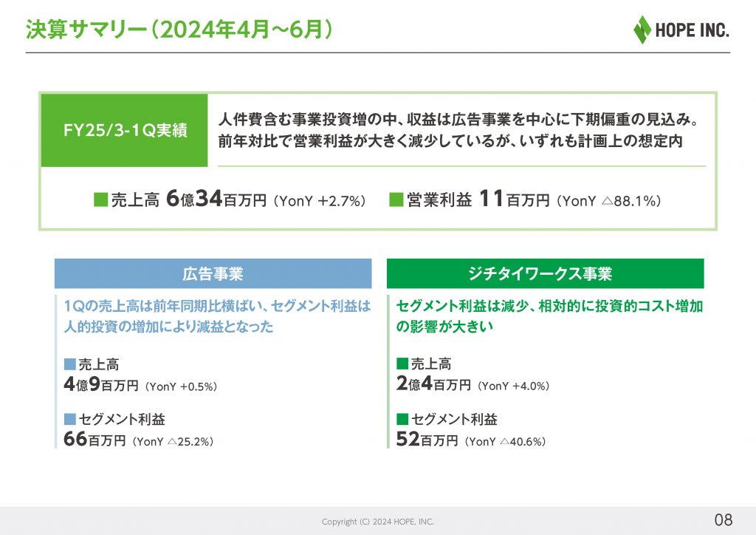Click the green square beside ジチタイワークス事業 セグメント利益

pyautogui.click(x=402, y=420)
